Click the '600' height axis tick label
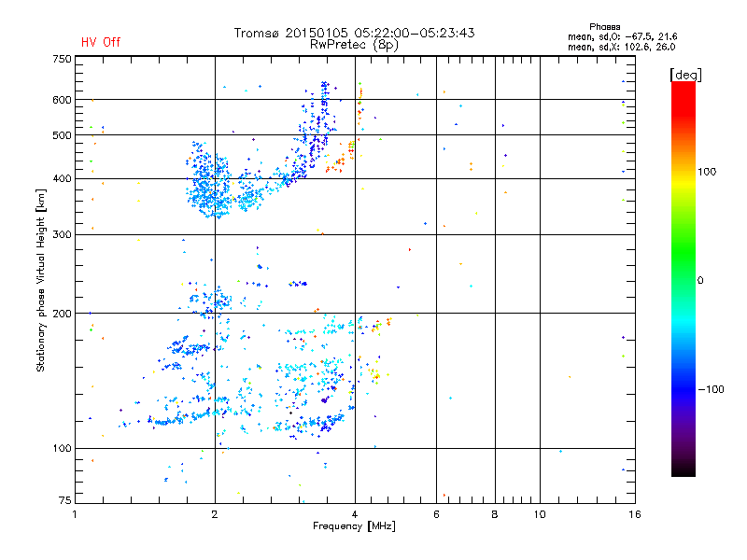Viewport: 747px width, 560px height. point(62,100)
